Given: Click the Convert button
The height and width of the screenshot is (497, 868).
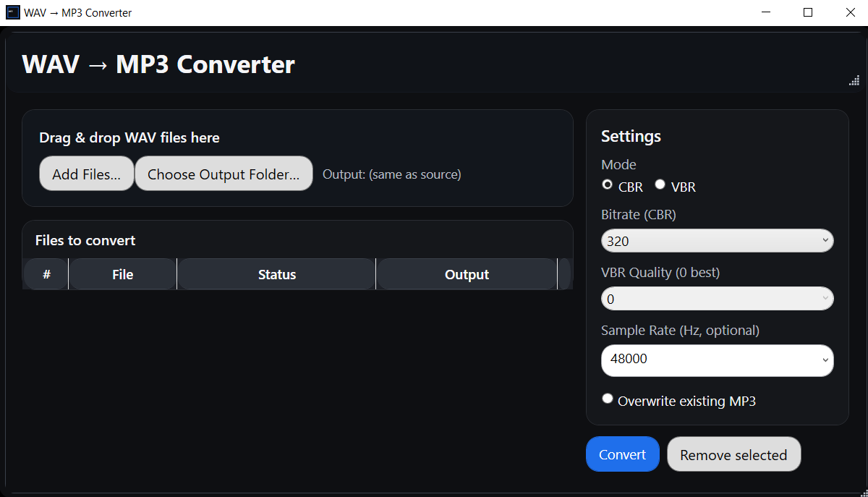Looking at the screenshot, I should click(622, 454).
